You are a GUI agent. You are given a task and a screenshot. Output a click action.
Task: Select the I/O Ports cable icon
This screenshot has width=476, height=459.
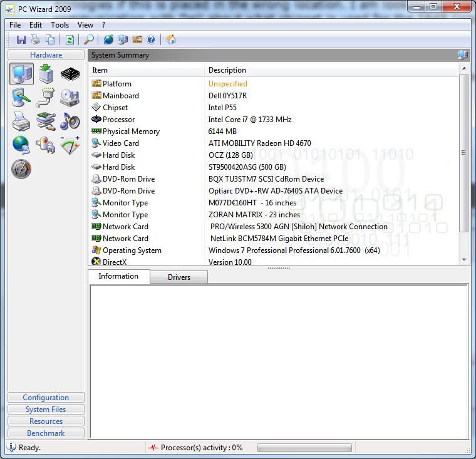tap(46, 98)
